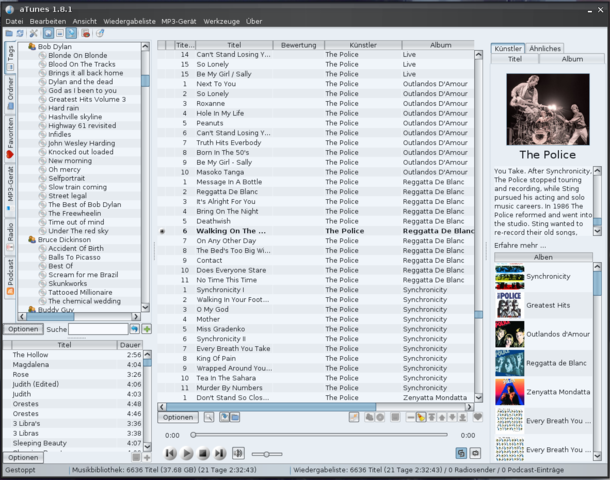
Task: Toggle the middle highlighted-group toolbar button
Action: [60, 34]
